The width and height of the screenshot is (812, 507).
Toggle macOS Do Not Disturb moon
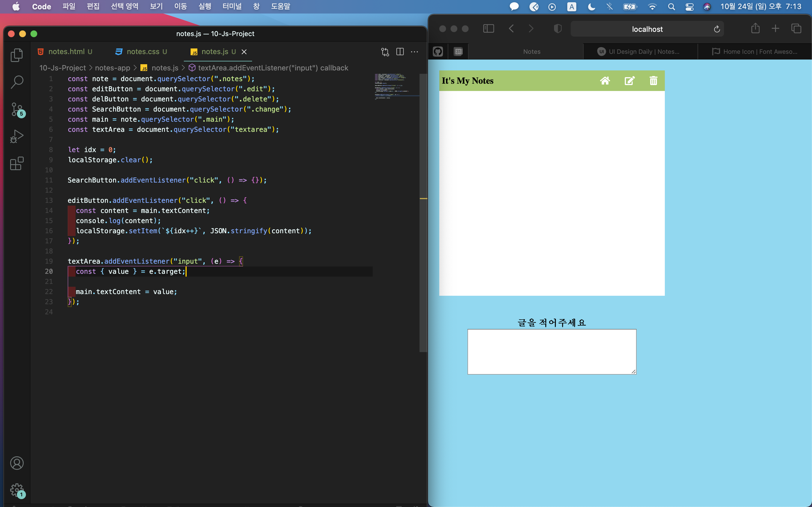[x=591, y=7]
